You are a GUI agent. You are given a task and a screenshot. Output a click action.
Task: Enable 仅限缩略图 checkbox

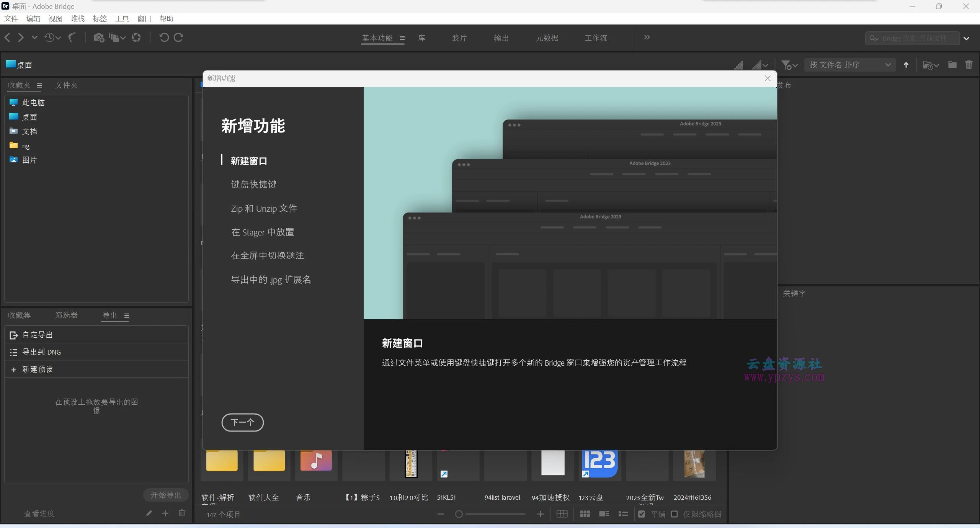pyautogui.click(x=675, y=514)
